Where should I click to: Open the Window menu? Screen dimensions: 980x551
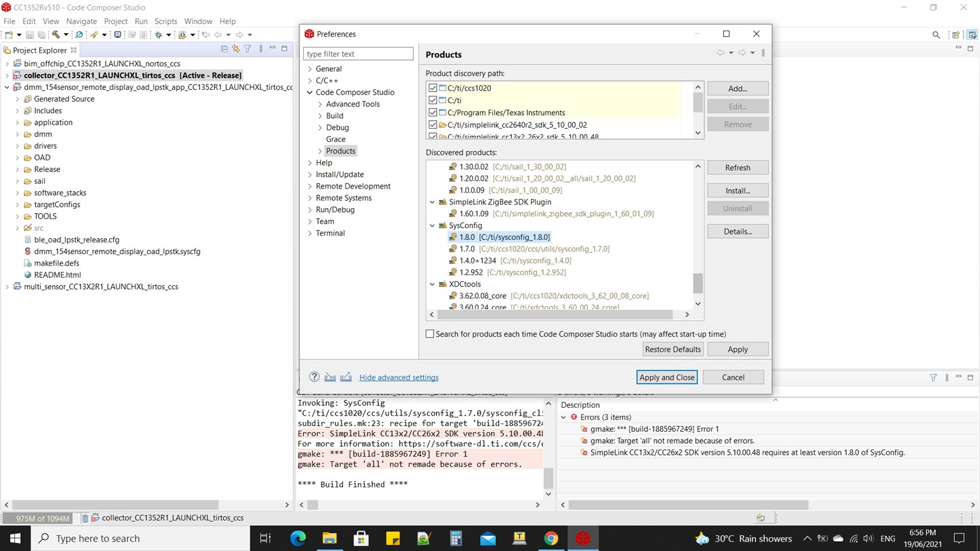(x=198, y=21)
